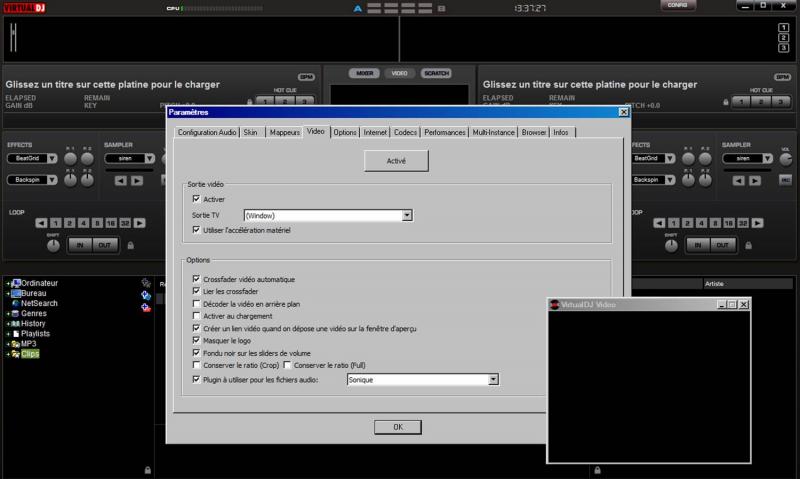Switch to the Performances tab

tap(444, 132)
